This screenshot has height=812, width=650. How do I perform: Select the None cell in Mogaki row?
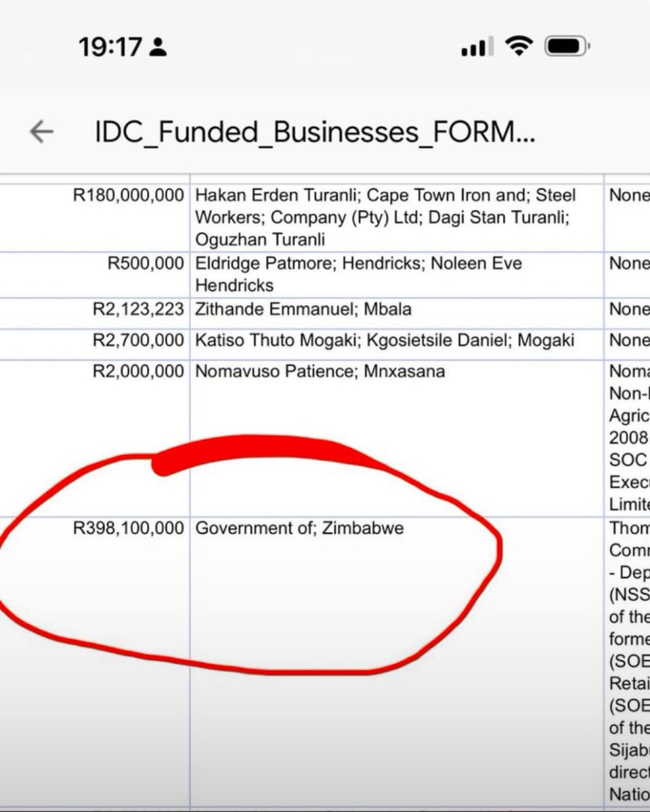click(627, 344)
